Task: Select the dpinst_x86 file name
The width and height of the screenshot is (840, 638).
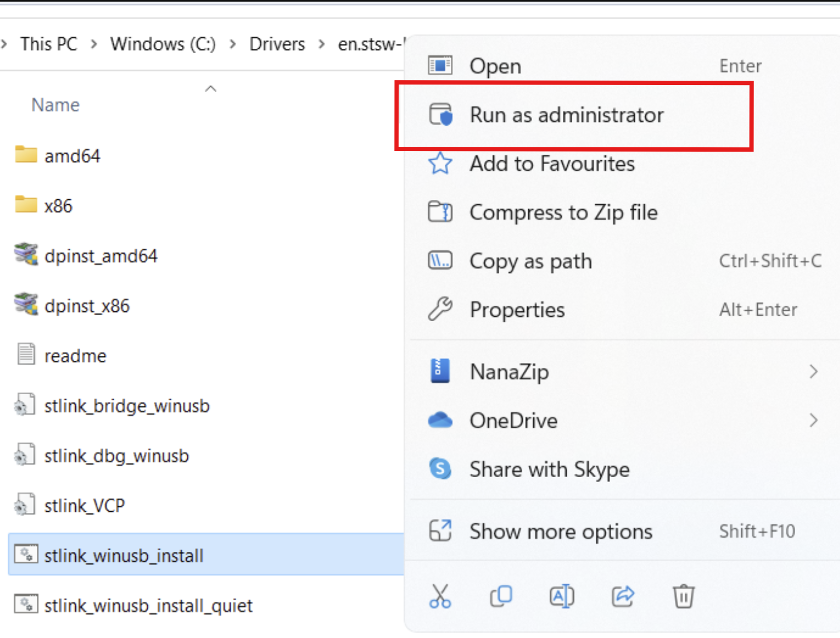Action: [x=87, y=306]
